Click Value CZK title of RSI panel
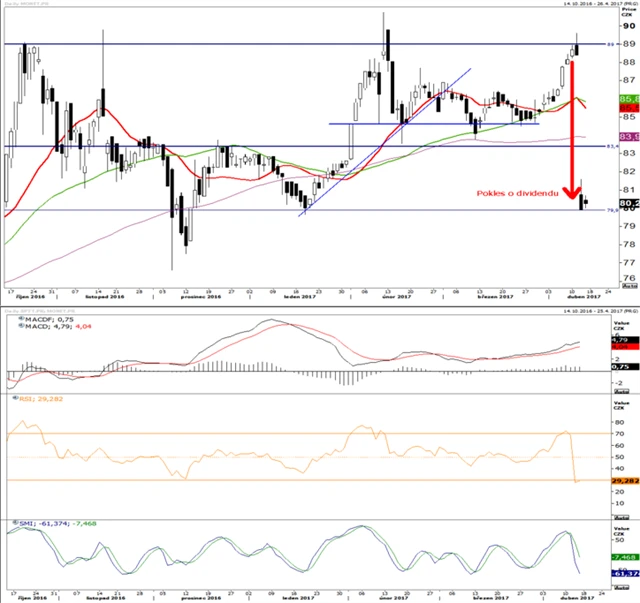The width and height of the screenshot is (640, 603). (622, 405)
